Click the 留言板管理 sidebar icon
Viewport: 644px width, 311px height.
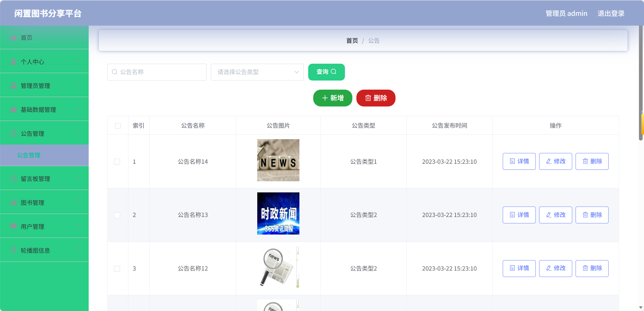point(13,179)
